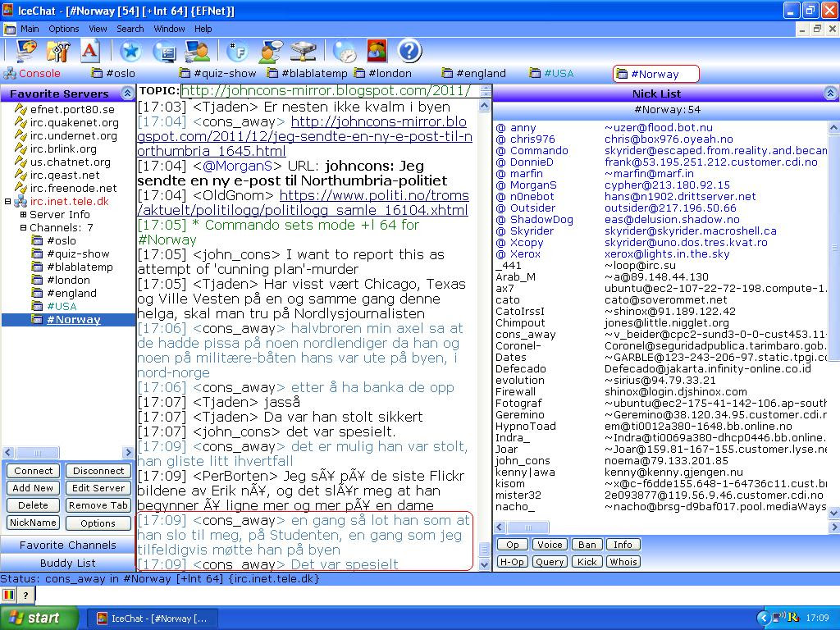
Task: Open the Buddy List panel header
Action: click(67, 563)
